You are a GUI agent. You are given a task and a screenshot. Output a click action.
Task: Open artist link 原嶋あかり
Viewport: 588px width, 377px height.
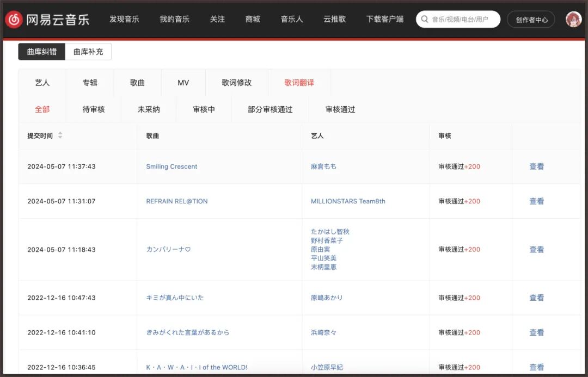(327, 298)
